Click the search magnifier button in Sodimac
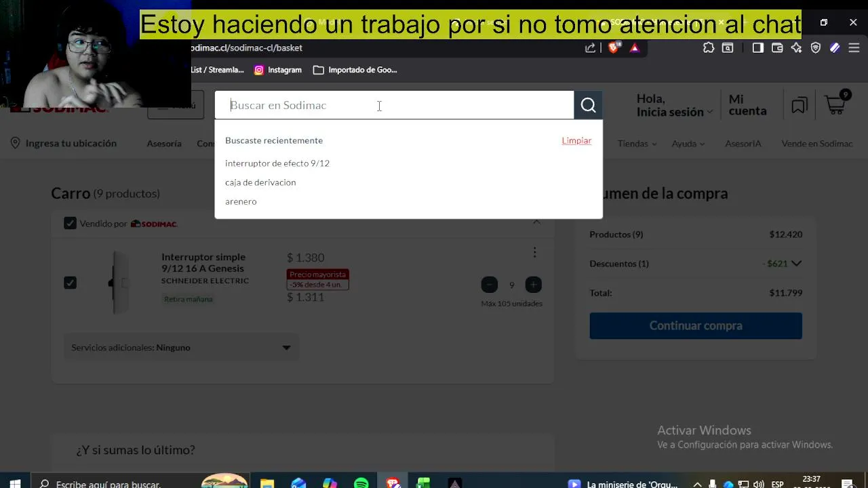Viewport: 868px width, 488px height. [588, 105]
